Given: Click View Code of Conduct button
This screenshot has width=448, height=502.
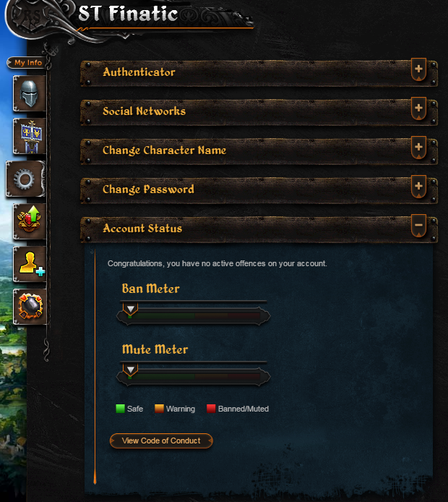Looking at the screenshot, I should pyautogui.click(x=161, y=441).
